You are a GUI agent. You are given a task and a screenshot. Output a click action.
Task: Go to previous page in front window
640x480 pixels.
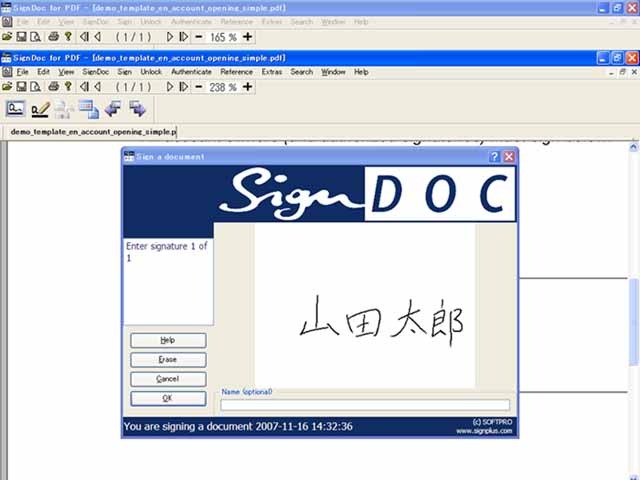[x=98, y=87]
